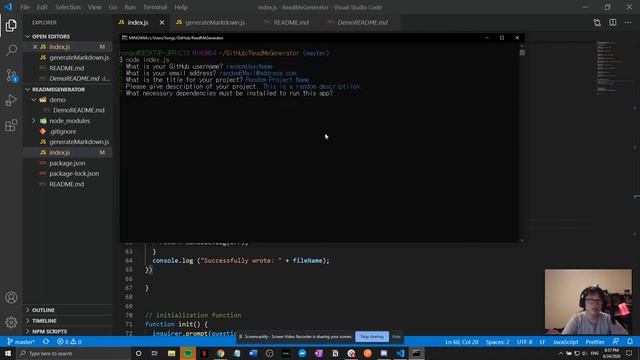Open DemoREADME.md in demo folder
Screen dimensions: 640x360
pos(78,110)
